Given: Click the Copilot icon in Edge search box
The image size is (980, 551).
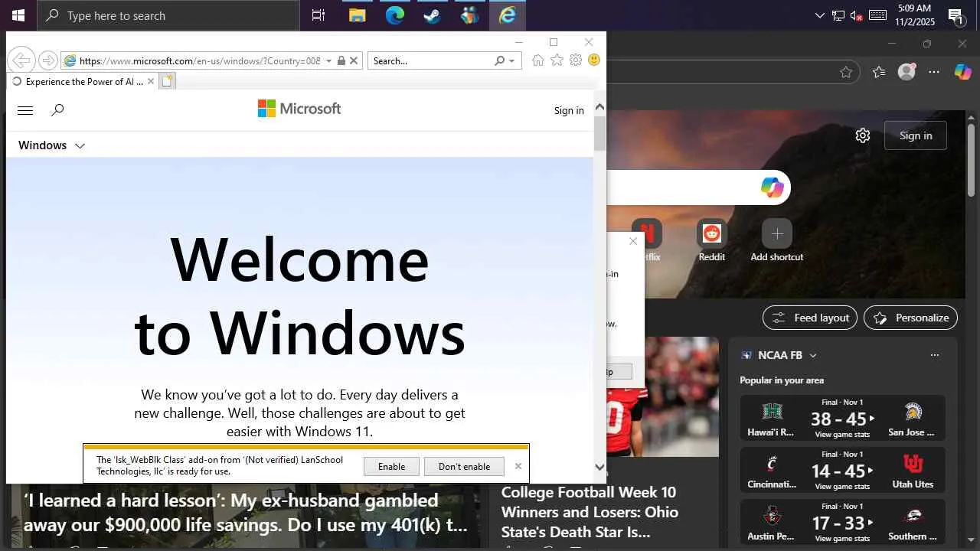Looking at the screenshot, I should (x=772, y=187).
